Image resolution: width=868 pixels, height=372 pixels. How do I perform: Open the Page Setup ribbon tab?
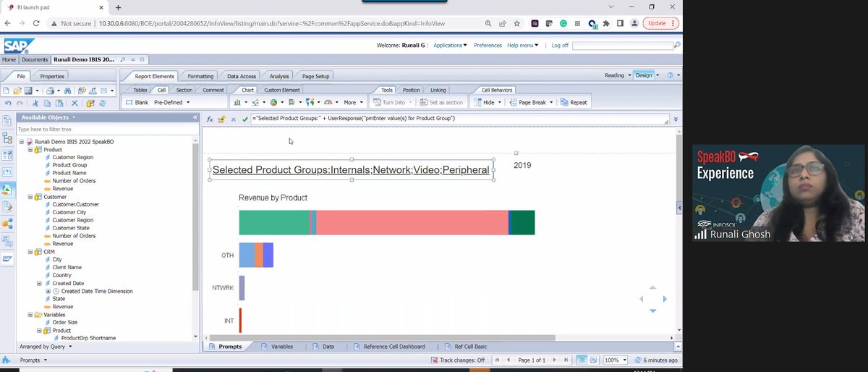(x=315, y=76)
